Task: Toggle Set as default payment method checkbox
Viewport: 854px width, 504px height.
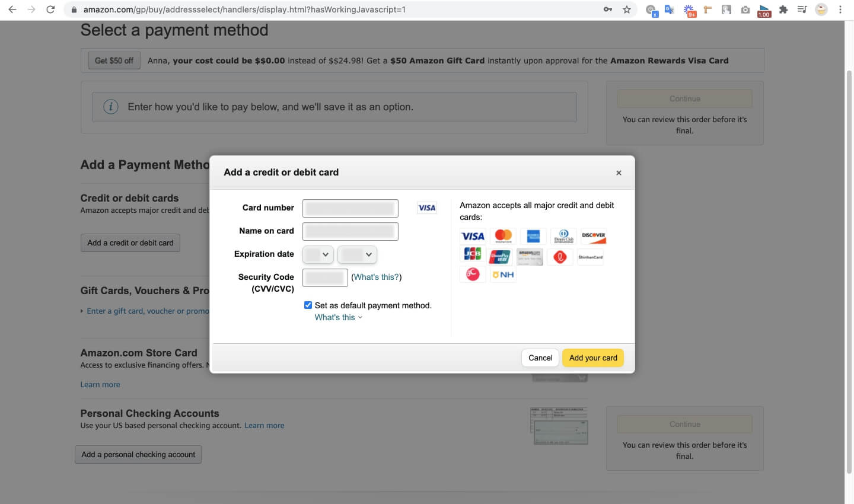Action: 308,305
